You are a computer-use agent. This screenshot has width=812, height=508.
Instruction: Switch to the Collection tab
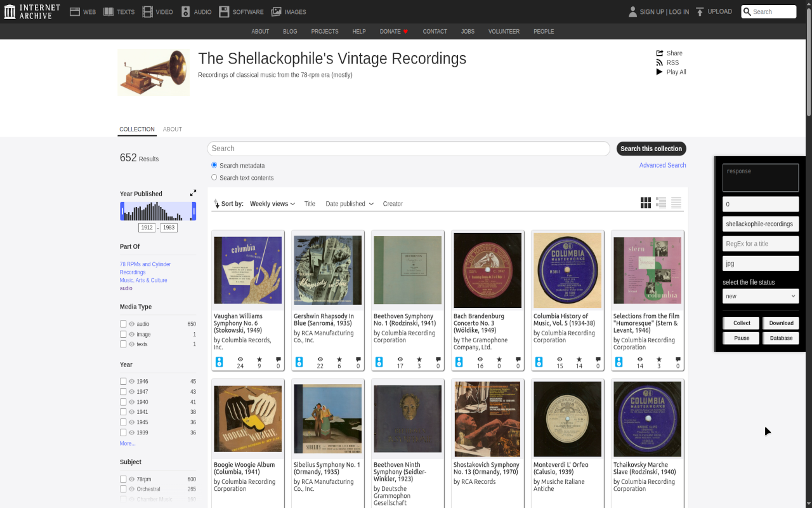137,130
